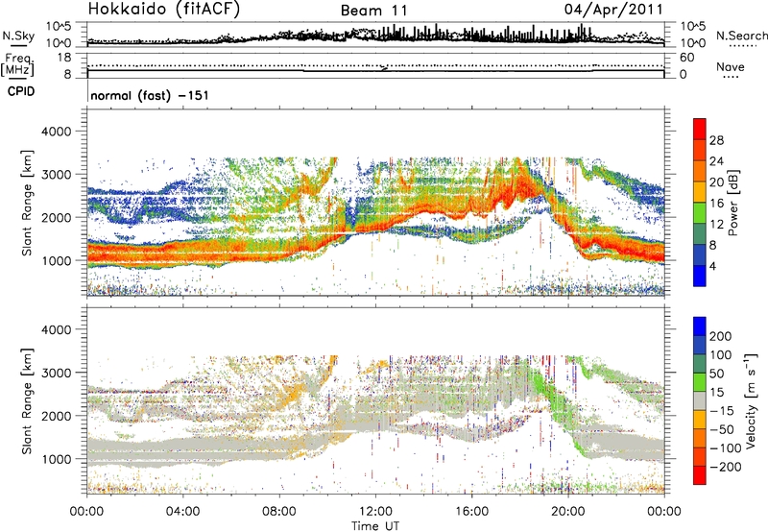Click the blue bottom of power colorbar
This screenshot has height=532, width=768.
[700, 277]
